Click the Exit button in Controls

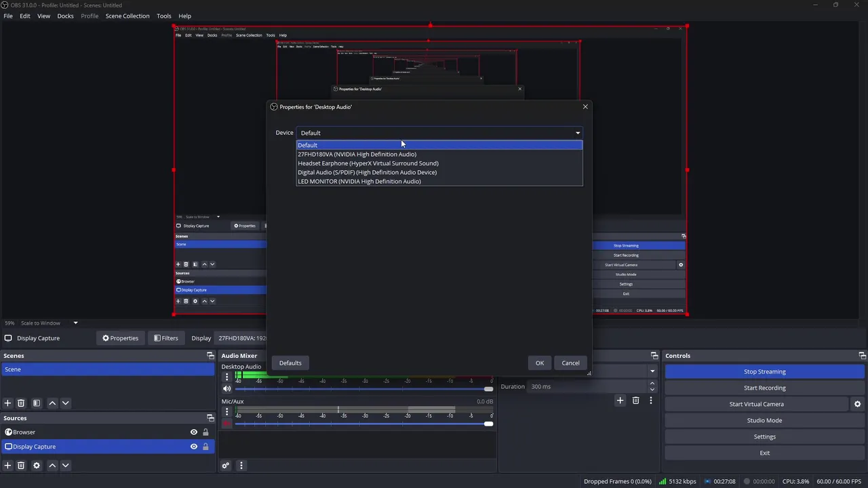tap(764, 453)
